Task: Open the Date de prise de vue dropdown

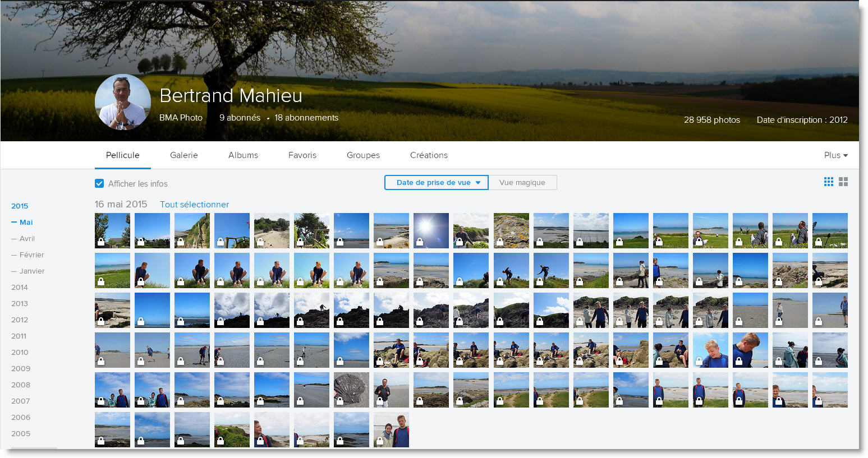Action: (x=437, y=183)
